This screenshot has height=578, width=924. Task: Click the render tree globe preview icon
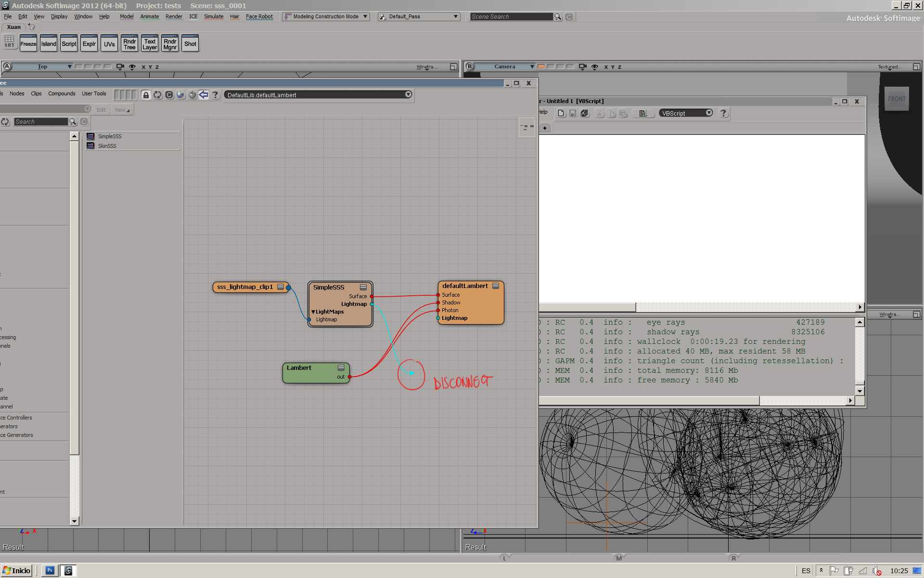180,95
